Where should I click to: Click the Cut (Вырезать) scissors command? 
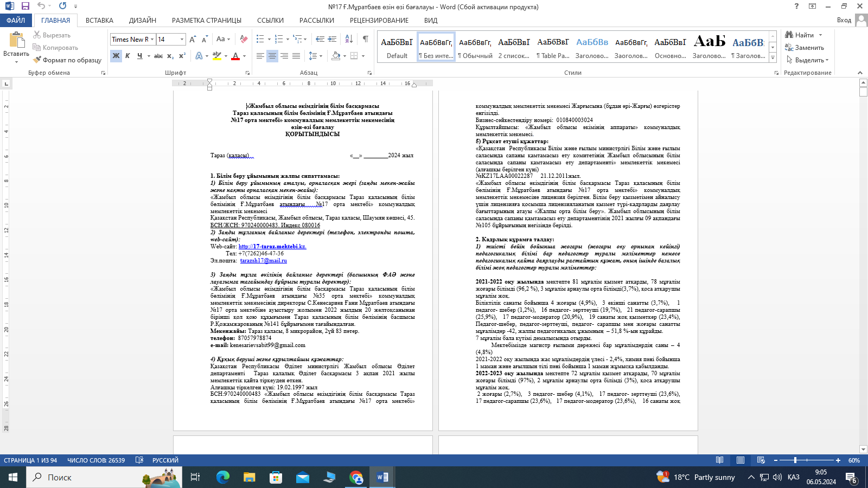tap(52, 35)
